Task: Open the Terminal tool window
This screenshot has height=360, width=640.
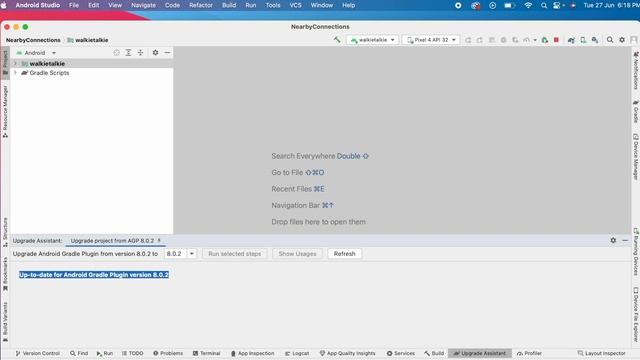Action: pos(207,353)
